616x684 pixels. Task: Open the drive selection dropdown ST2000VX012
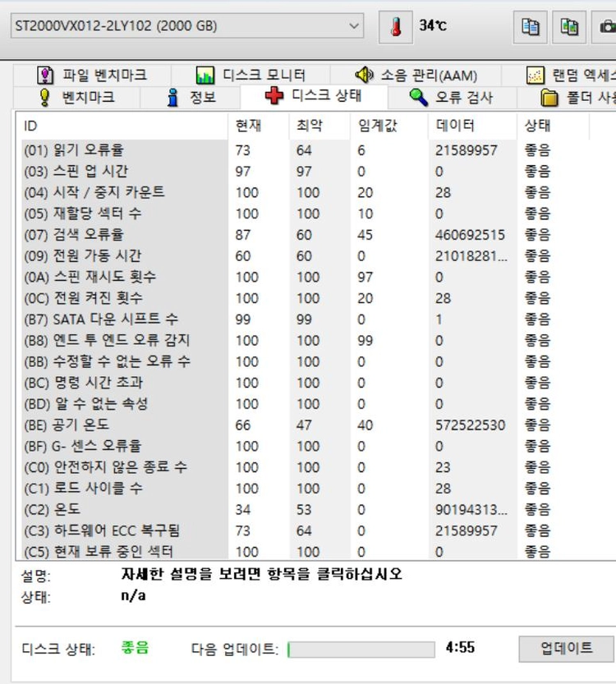pos(187,25)
